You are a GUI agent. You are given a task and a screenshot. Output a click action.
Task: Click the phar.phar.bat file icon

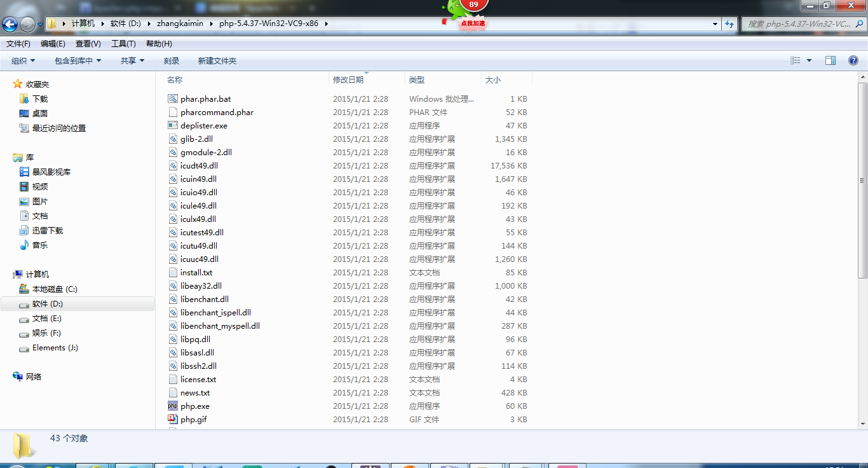tap(173, 99)
